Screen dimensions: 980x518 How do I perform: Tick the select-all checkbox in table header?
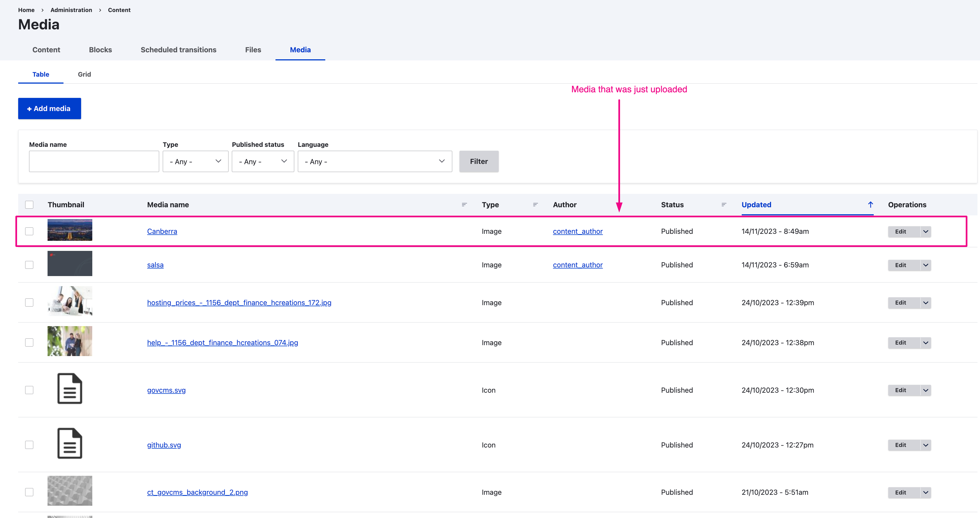tap(29, 205)
